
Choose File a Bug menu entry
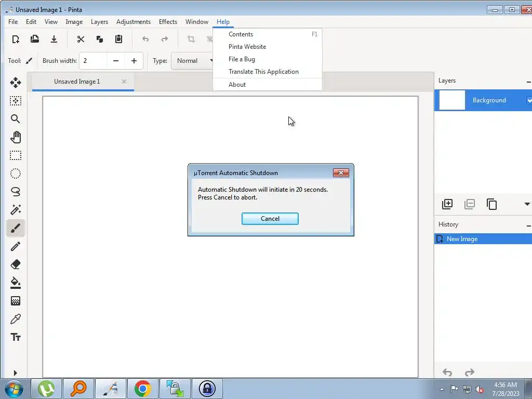[268, 59]
